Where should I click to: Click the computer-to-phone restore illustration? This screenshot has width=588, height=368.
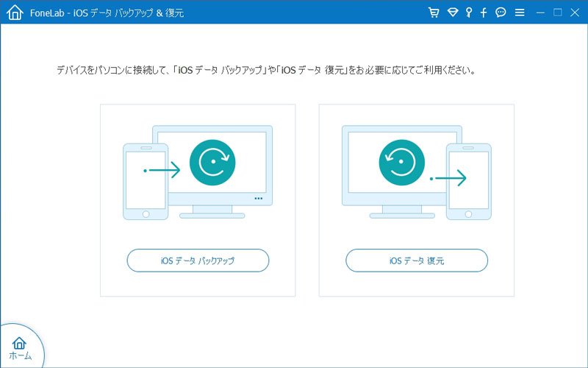tap(417, 172)
